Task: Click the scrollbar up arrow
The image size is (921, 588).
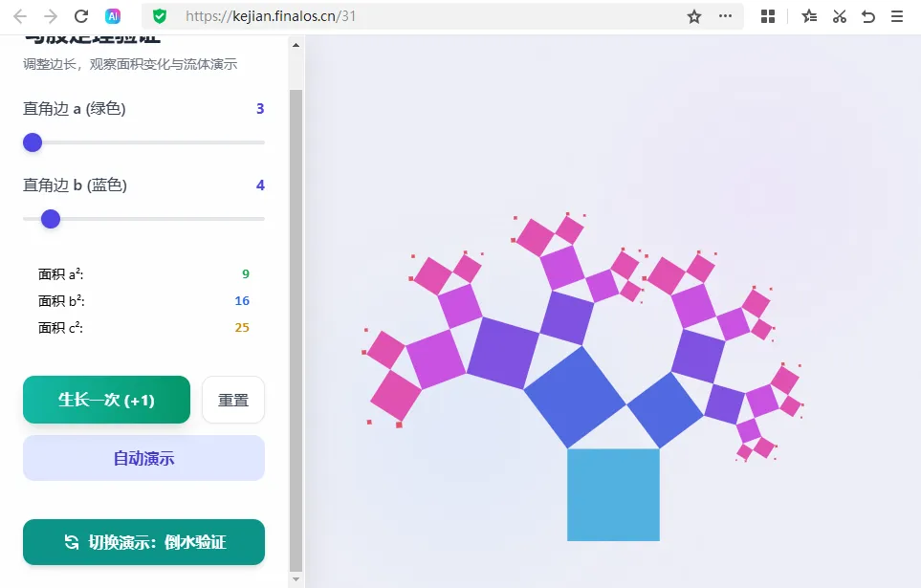Action: click(296, 45)
